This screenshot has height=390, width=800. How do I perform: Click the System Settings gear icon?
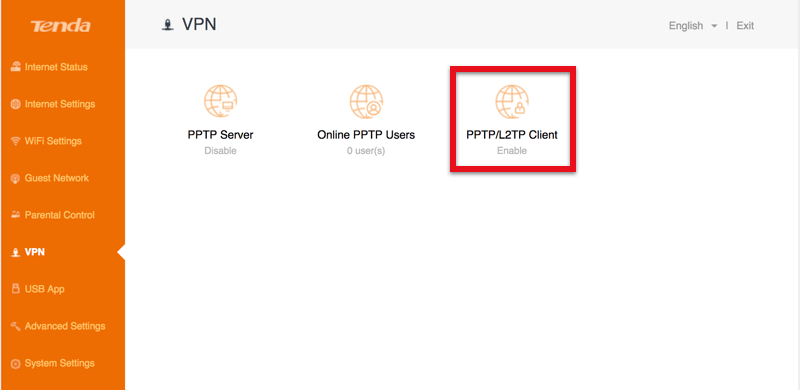click(x=15, y=363)
